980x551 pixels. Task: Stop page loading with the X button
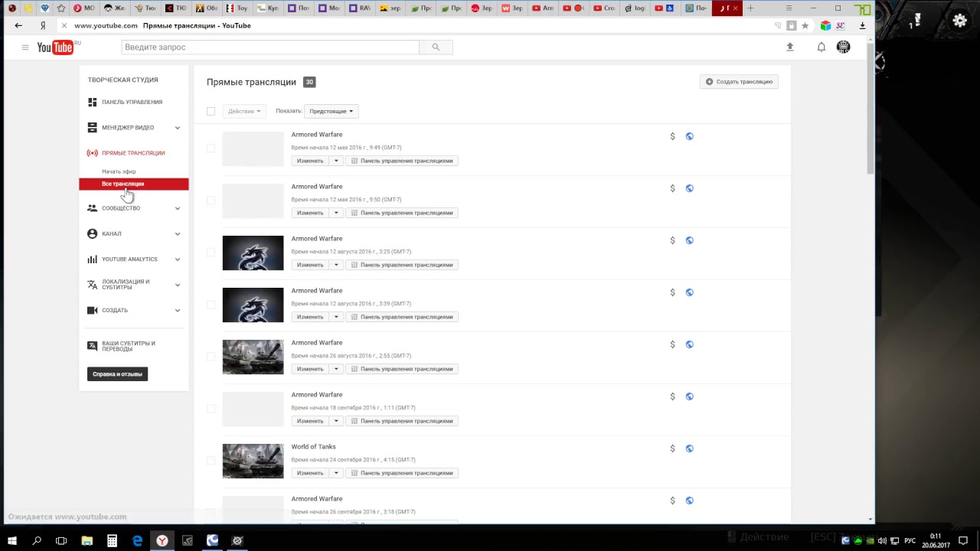coord(64,25)
